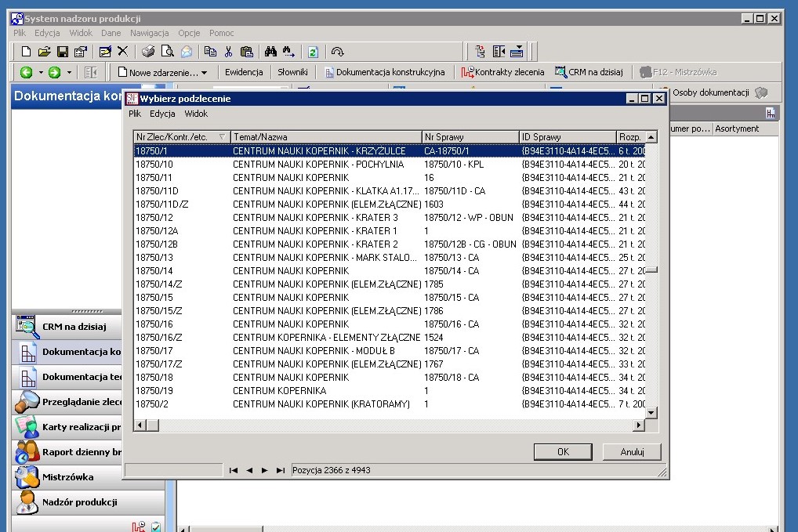Click the table icon at right panel header
The height and width of the screenshot is (532, 798).
771,113
